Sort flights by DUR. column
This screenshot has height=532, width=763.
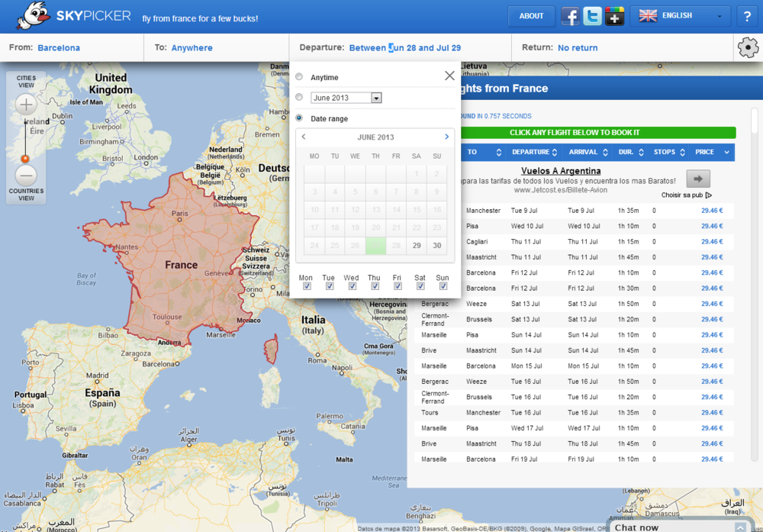tap(631, 152)
